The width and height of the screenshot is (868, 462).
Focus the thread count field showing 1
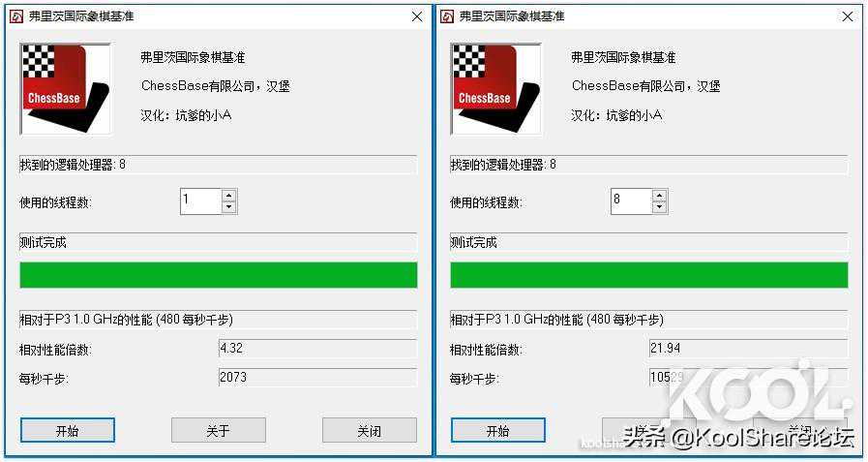click(201, 201)
